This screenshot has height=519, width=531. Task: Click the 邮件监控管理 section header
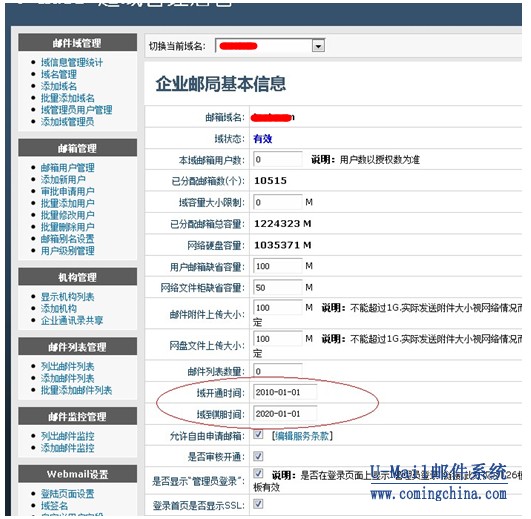click(x=78, y=416)
